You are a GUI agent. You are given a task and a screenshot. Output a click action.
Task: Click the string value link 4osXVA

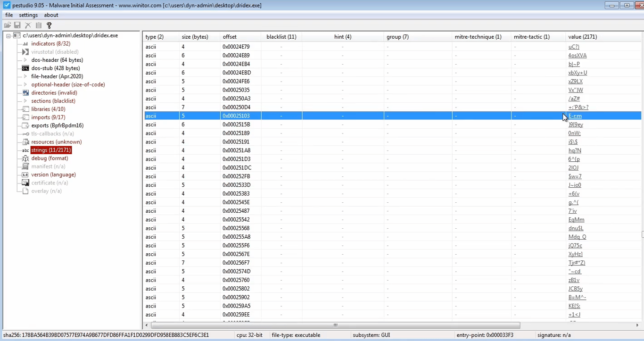578,56
